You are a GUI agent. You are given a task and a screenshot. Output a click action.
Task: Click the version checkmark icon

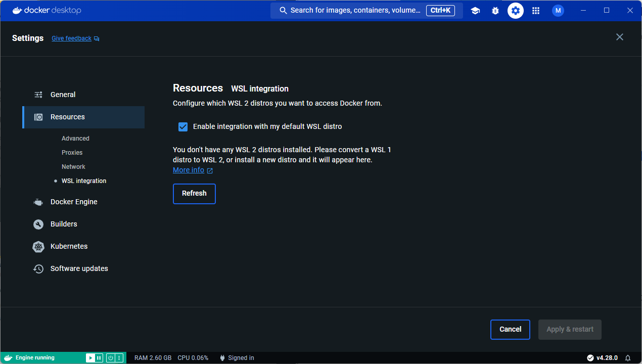coord(590,358)
